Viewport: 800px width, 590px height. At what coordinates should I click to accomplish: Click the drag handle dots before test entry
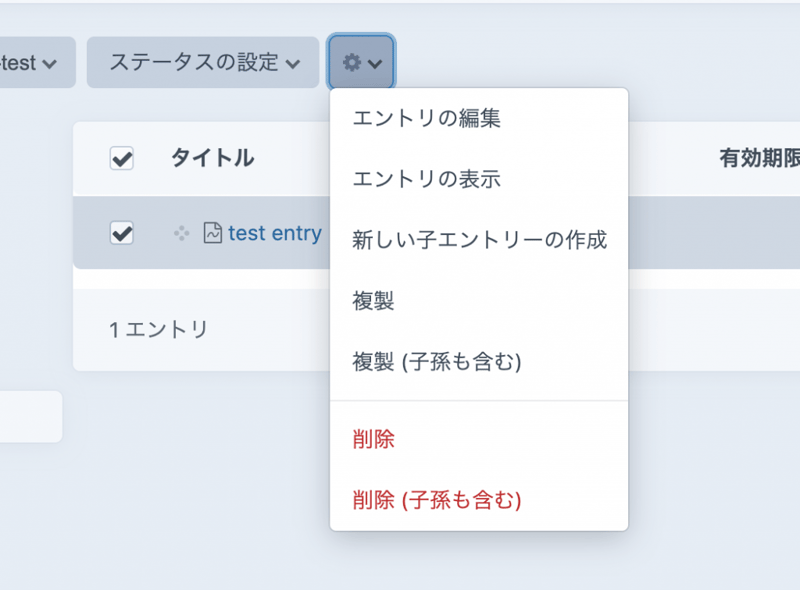coord(182,233)
